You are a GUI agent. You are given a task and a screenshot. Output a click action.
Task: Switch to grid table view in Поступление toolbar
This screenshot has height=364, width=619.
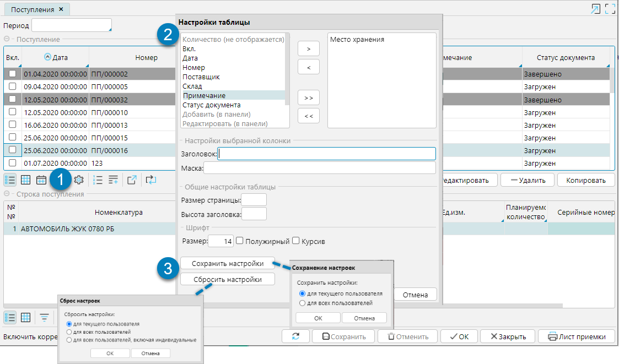(25, 180)
